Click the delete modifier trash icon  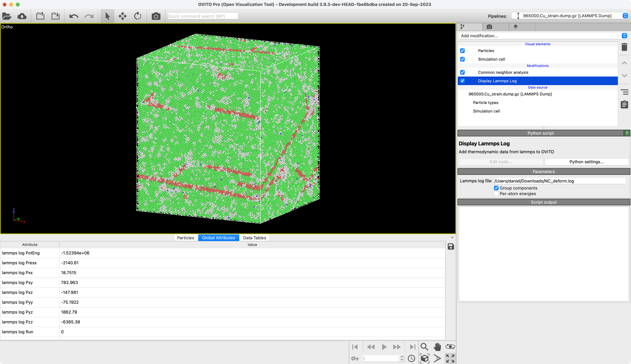click(624, 47)
